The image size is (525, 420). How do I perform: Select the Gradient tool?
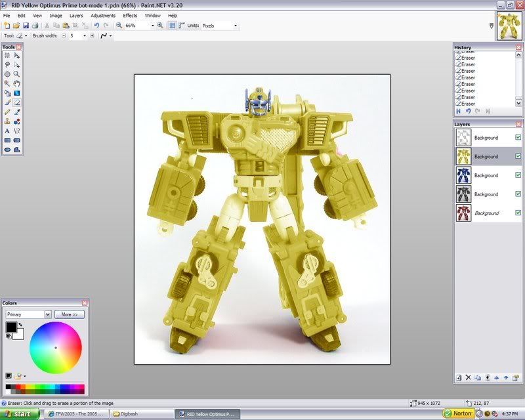(17, 93)
